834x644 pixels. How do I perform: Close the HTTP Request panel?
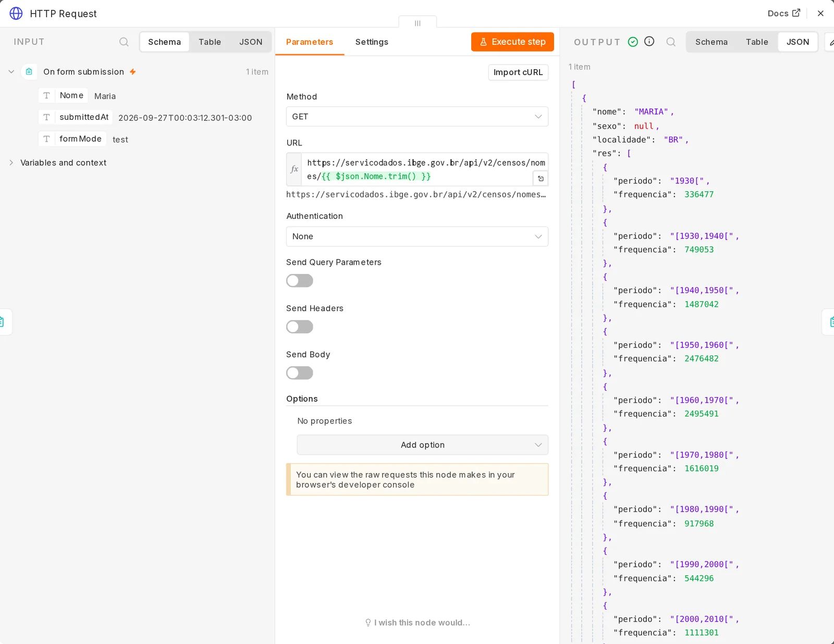820,14
